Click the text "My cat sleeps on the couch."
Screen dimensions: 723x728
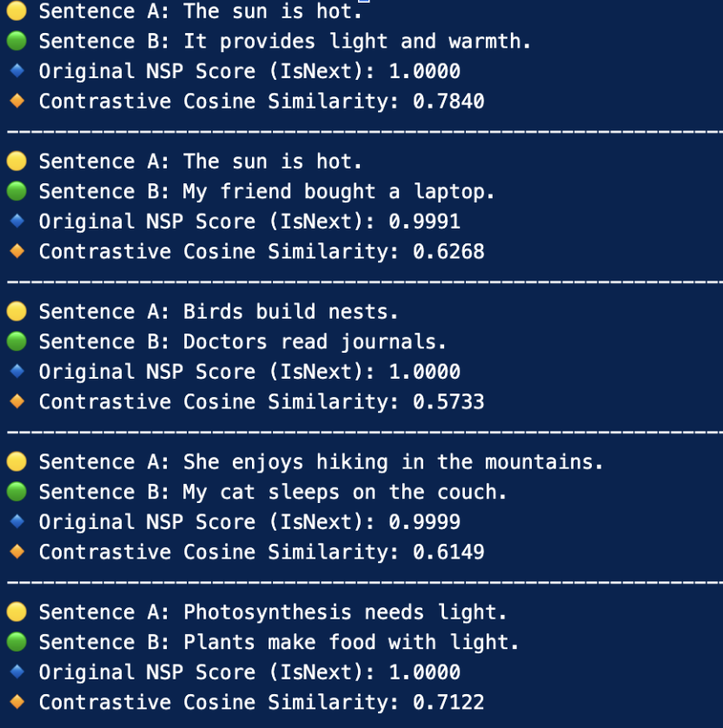[345, 492]
